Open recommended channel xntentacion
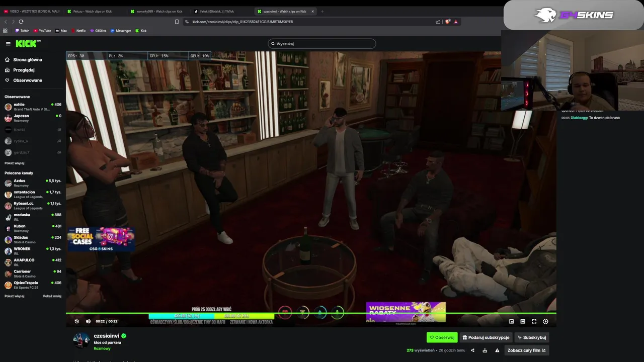644x362 pixels. click(33, 194)
